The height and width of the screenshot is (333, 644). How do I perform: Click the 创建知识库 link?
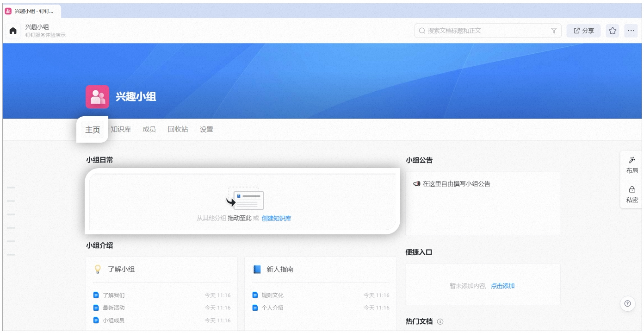[x=276, y=218]
